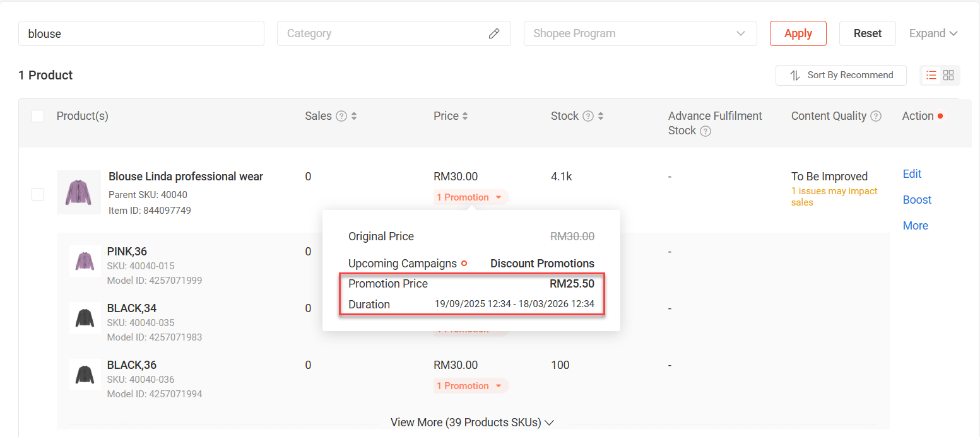Expand View More 39 Products SKUs

[472, 422]
